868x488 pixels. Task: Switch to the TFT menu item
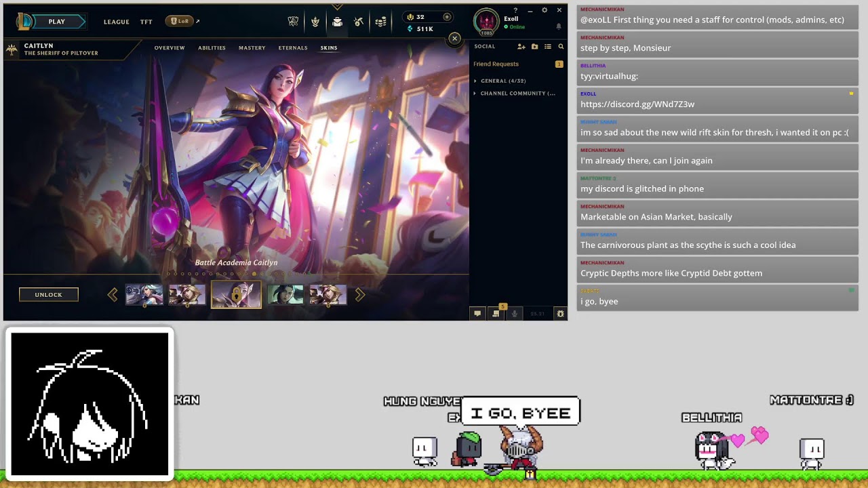pos(146,22)
